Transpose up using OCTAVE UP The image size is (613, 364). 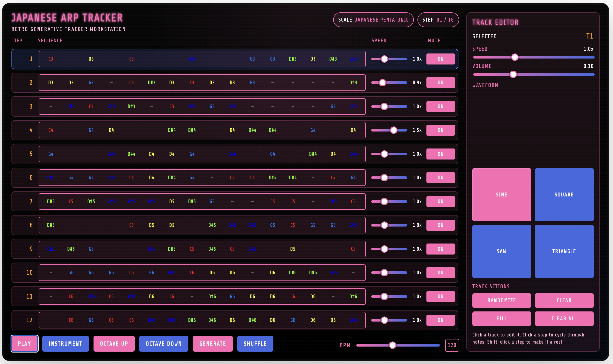[x=114, y=344]
